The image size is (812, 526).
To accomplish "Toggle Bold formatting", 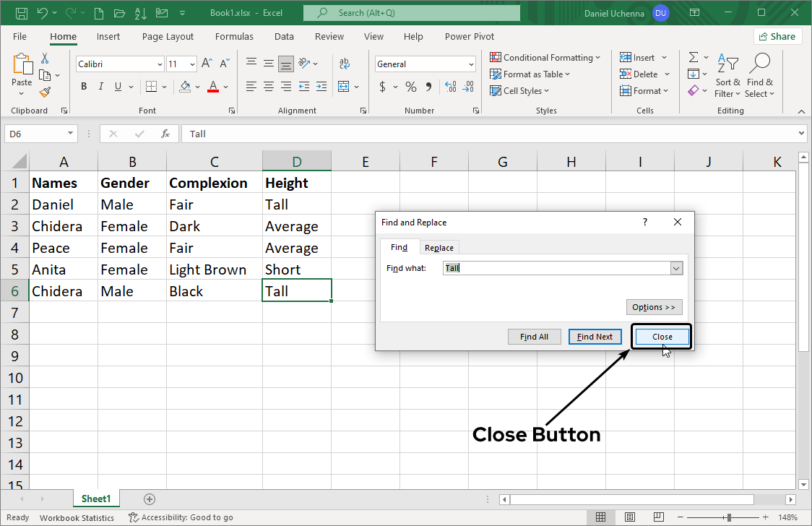I will tap(84, 87).
